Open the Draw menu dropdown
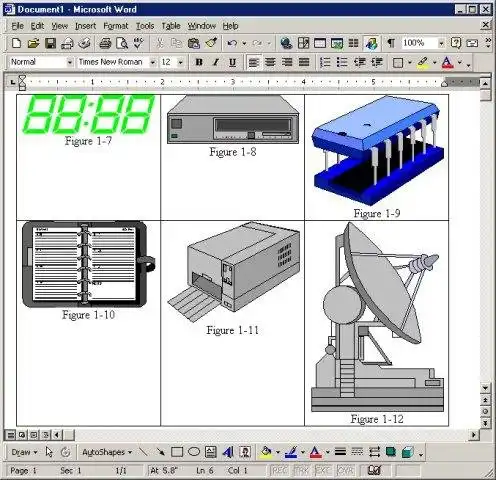Image resolution: width=496 pixels, height=480 pixels. (x=24, y=452)
